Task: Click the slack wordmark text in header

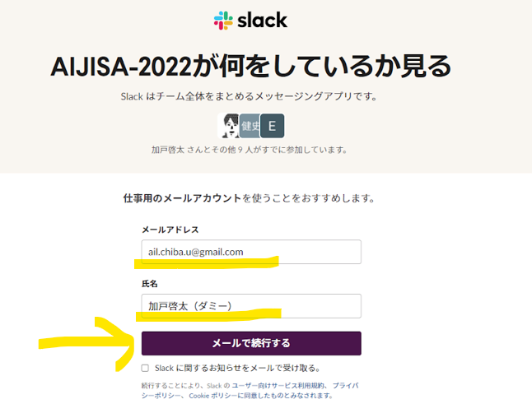Action: coord(262,21)
